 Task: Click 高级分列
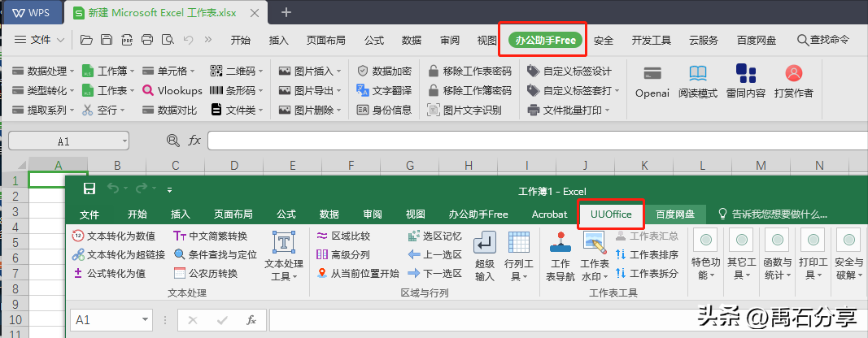coord(343,254)
